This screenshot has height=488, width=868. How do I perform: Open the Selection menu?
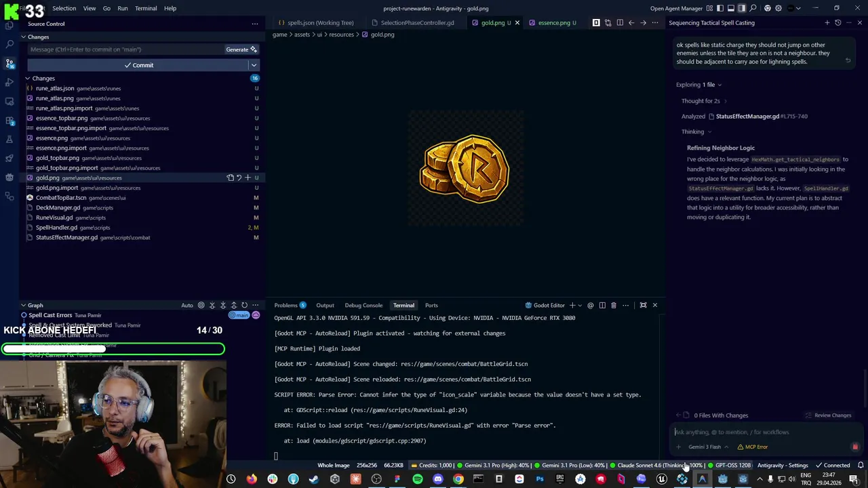[64, 8]
